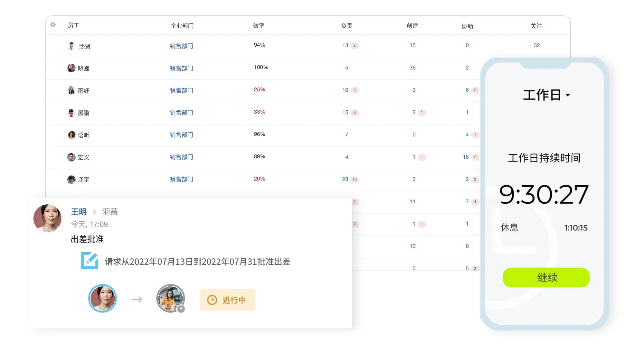The image size is (644, 352).
Task: Click 晓蝶's created count 36
Action: [x=412, y=68]
